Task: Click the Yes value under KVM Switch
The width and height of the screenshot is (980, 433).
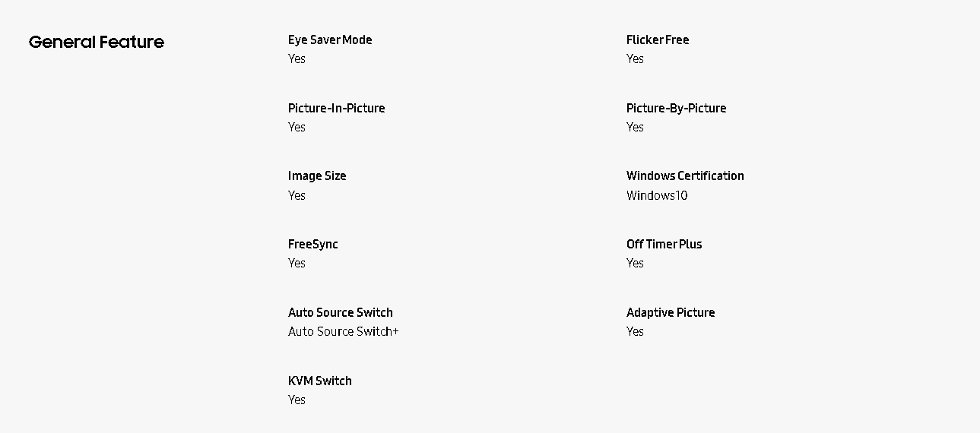Action: pos(297,400)
